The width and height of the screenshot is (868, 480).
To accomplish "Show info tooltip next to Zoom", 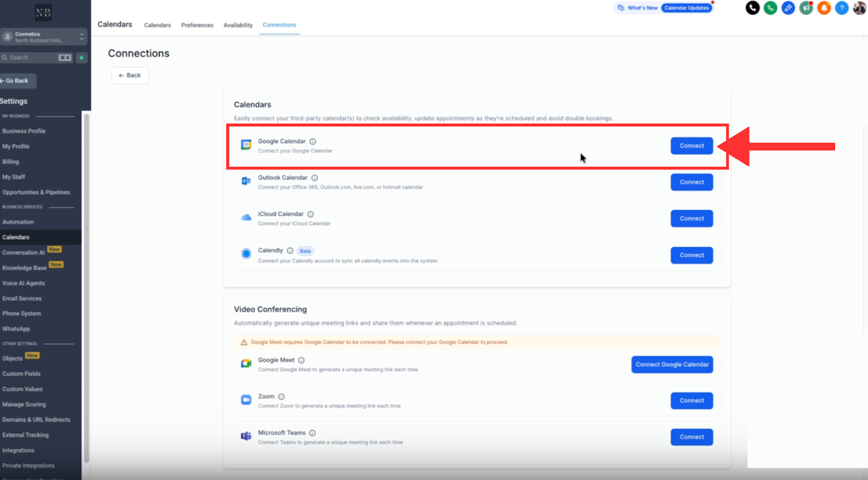I will (x=282, y=396).
